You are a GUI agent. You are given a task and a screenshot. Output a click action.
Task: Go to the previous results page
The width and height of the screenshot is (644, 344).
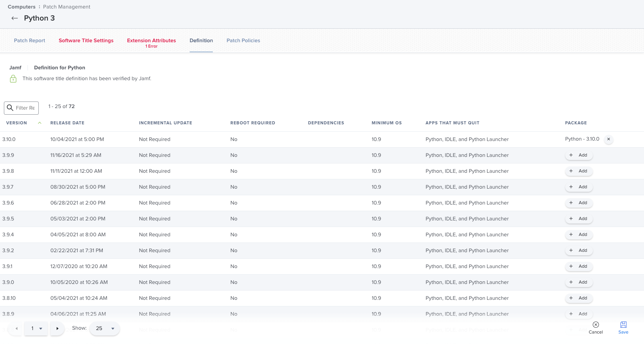tap(16, 329)
